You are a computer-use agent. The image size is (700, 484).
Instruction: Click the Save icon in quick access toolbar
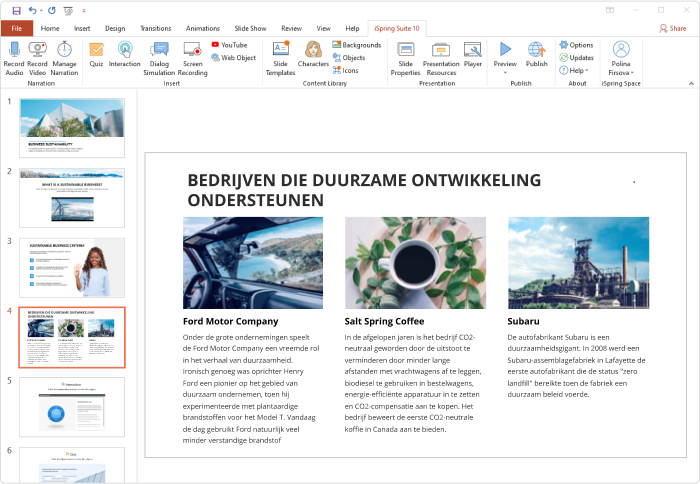click(x=17, y=10)
